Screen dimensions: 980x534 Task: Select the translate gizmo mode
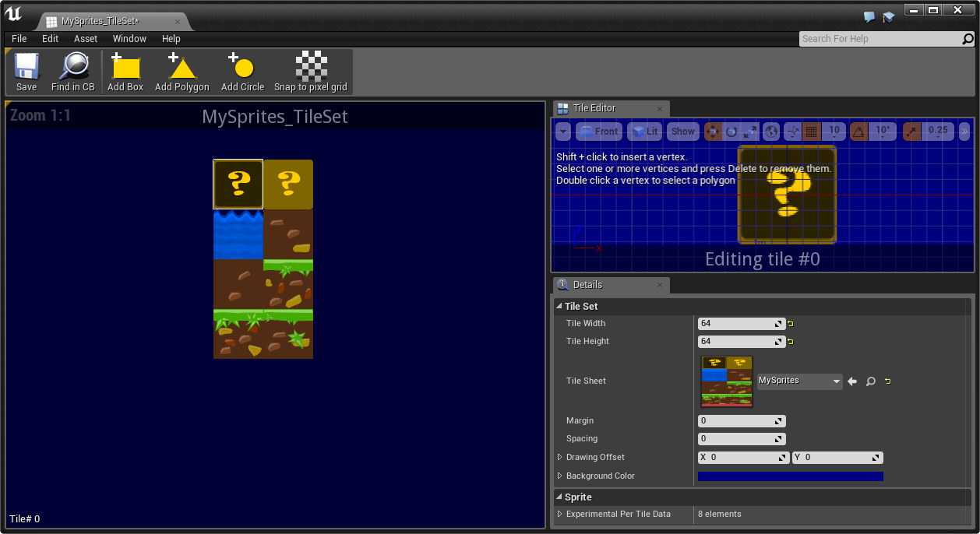pos(713,132)
